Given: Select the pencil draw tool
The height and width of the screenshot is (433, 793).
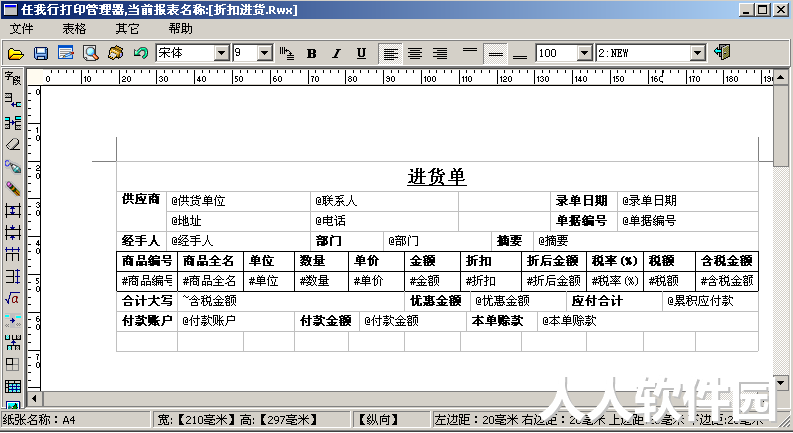Looking at the screenshot, I should (13, 188).
